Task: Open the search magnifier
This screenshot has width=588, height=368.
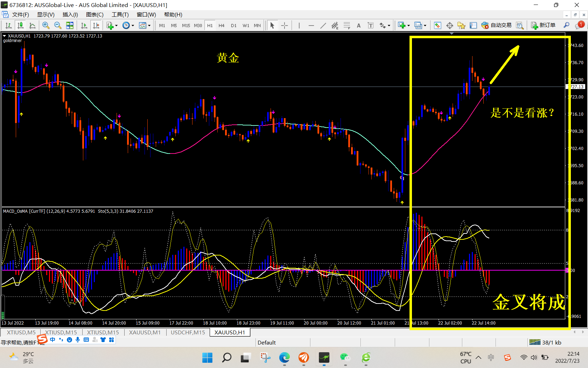Action: [566, 25]
